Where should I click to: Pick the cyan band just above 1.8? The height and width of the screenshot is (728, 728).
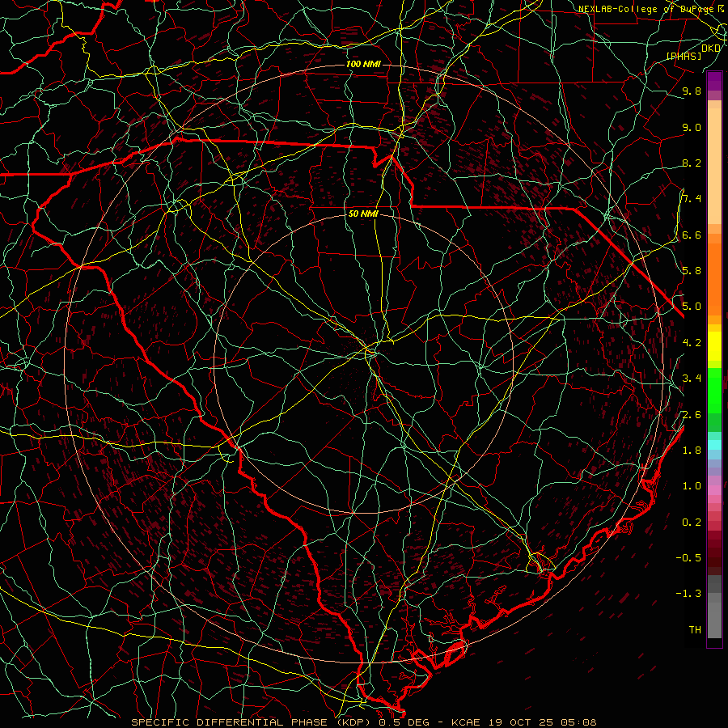tap(714, 445)
